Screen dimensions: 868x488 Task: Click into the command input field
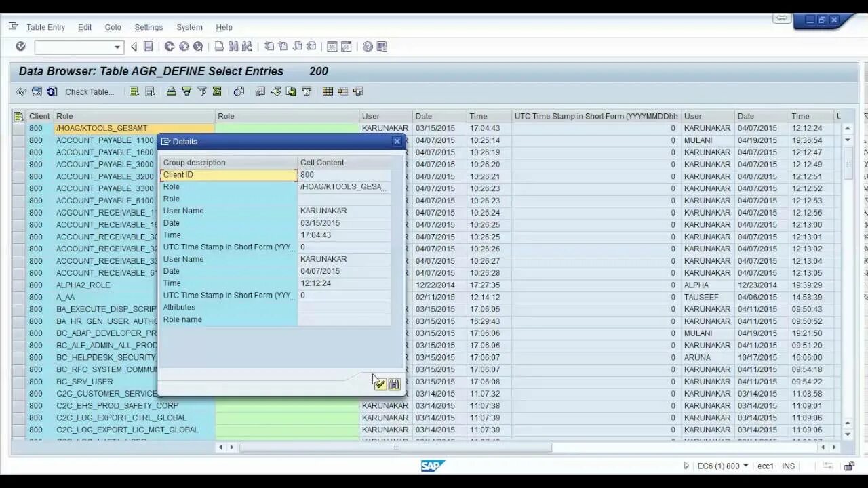(73, 47)
